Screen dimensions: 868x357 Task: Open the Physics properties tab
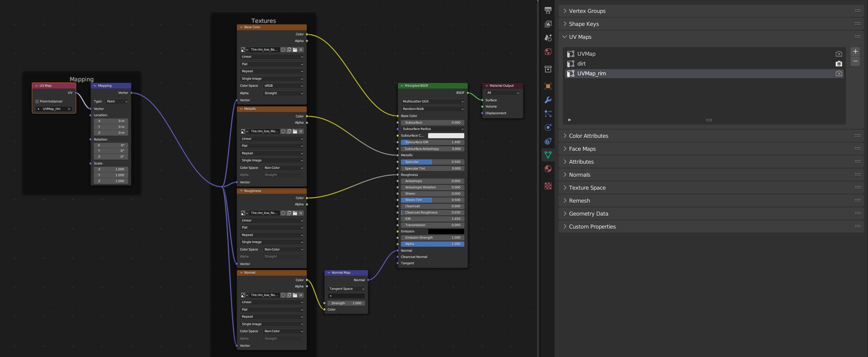click(548, 128)
